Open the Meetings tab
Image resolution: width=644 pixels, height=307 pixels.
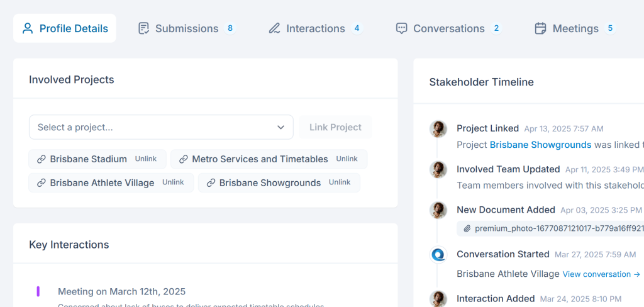(575, 28)
